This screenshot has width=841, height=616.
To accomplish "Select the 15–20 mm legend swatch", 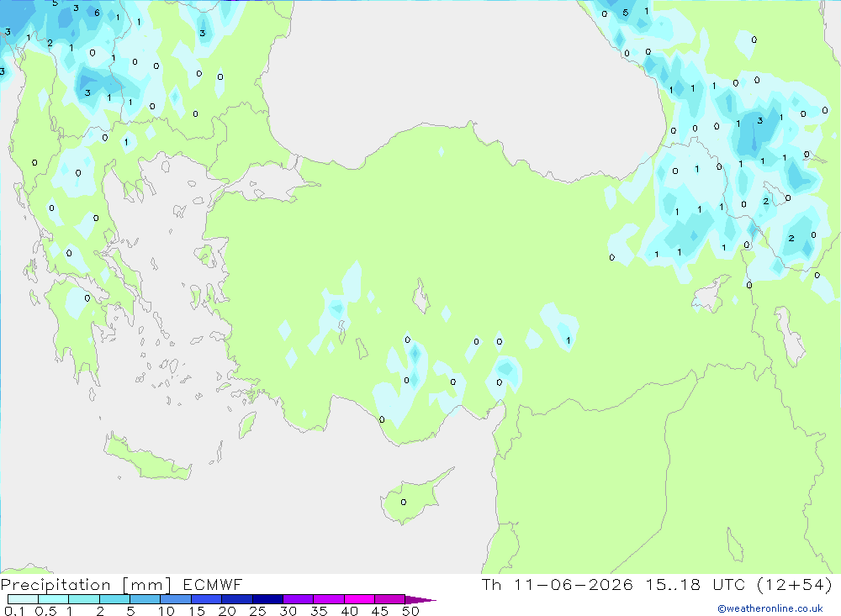I will pos(207,599).
